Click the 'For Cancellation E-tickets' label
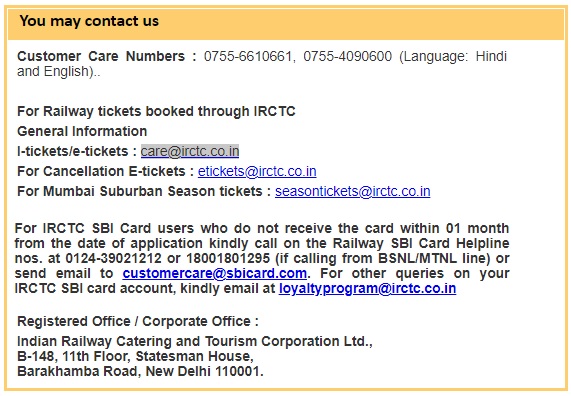571x396 pixels. coord(101,171)
